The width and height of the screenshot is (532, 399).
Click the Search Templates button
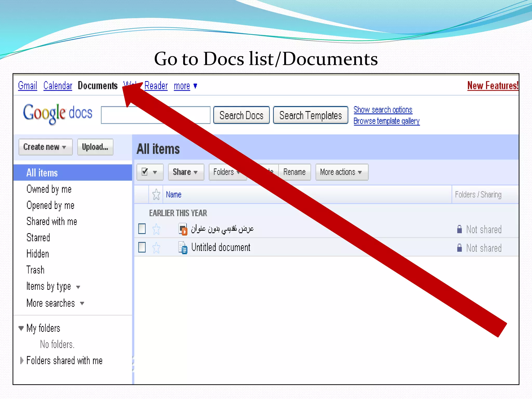310,115
